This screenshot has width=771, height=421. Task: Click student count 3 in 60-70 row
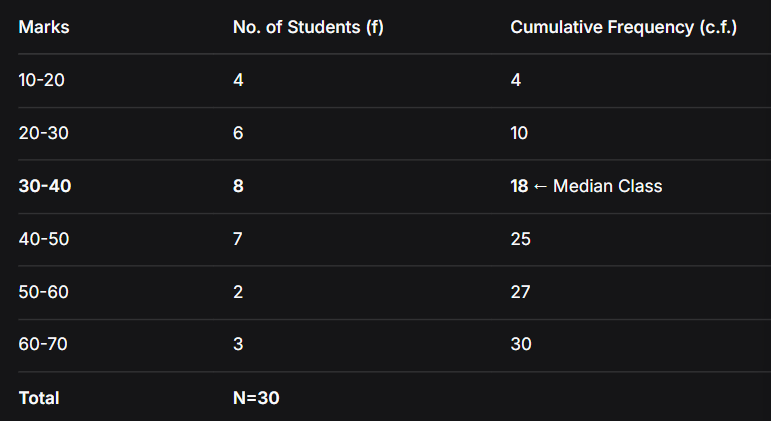coord(238,345)
